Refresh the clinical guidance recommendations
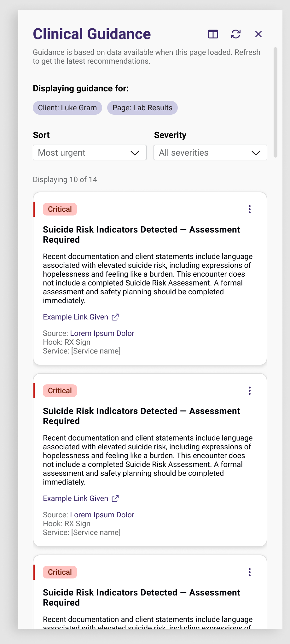 click(x=236, y=34)
